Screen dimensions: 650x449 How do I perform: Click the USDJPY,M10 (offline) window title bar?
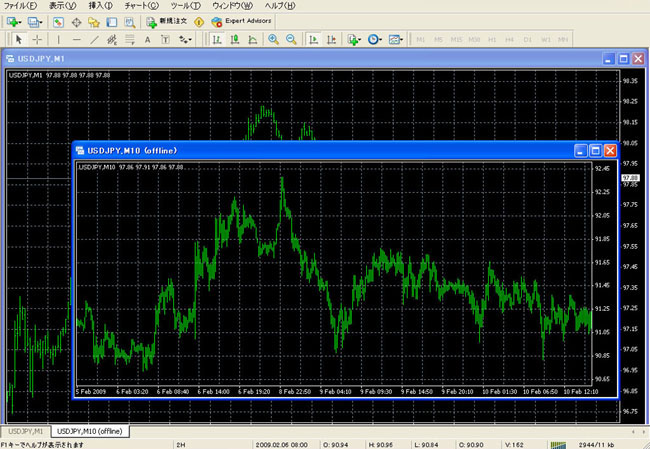click(300, 150)
